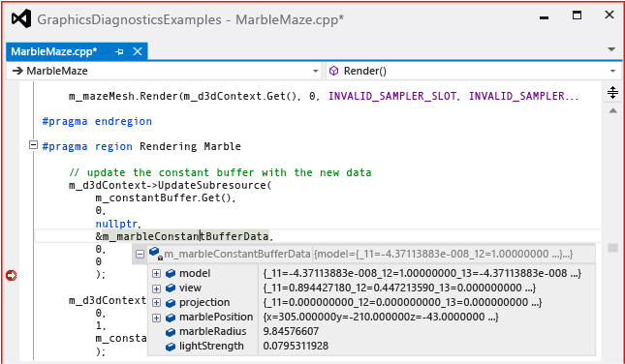The height and width of the screenshot is (364, 625).
Task: Click the marblePosition field cube icon
Action: click(171, 318)
